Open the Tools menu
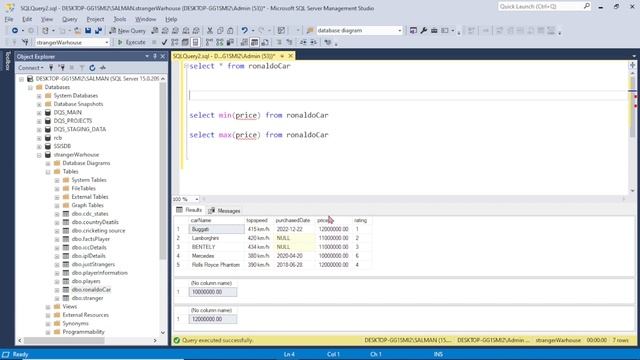640x360 pixels. coord(120,19)
